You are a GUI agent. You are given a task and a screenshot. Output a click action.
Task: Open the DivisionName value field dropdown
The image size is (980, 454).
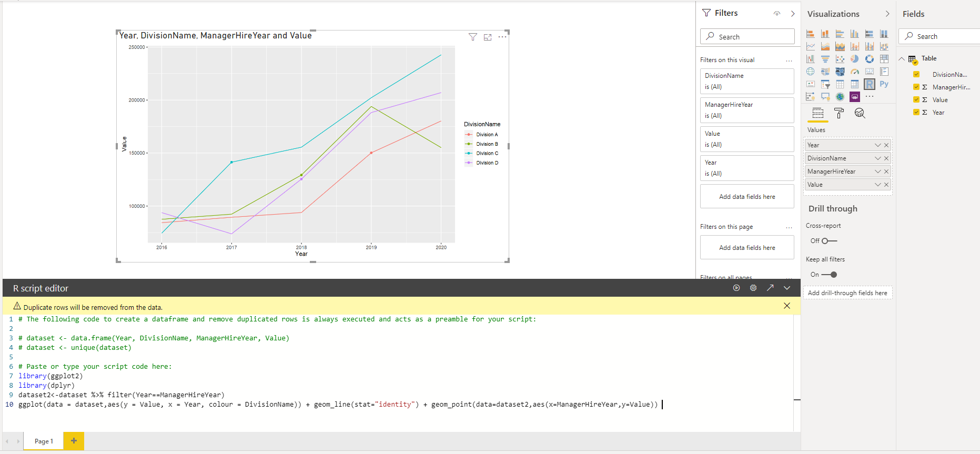[x=877, y=158]
